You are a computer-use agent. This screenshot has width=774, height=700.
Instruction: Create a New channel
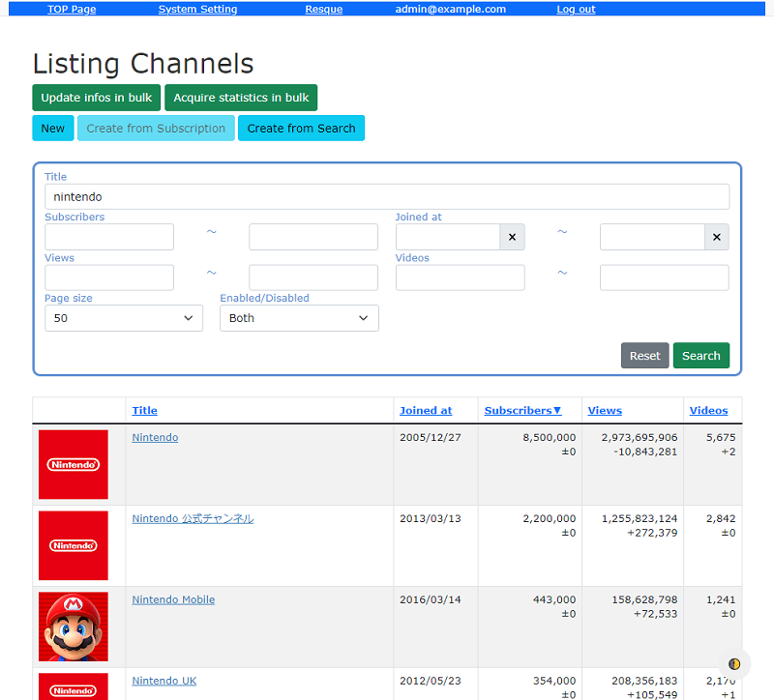pyautogui.click(x=53, y=129)
